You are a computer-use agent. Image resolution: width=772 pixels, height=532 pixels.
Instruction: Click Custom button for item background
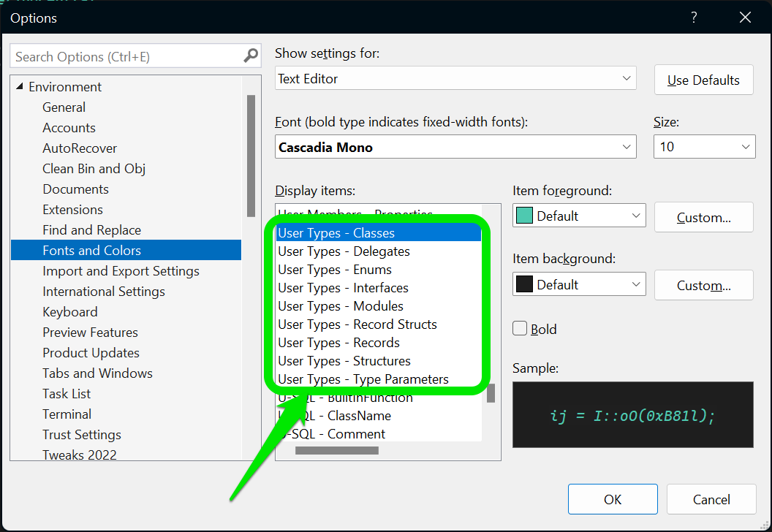pyautogui.click(x=703, y=286)
